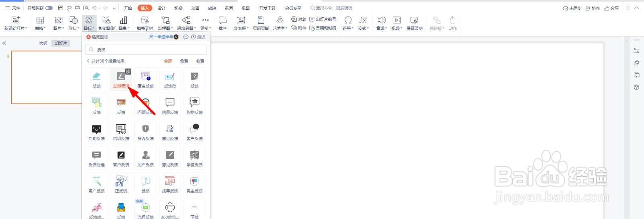The height and width of the screenshot is (219, 644).
Task: Open the 审阅 review tab
Action: tap(229, 8)
